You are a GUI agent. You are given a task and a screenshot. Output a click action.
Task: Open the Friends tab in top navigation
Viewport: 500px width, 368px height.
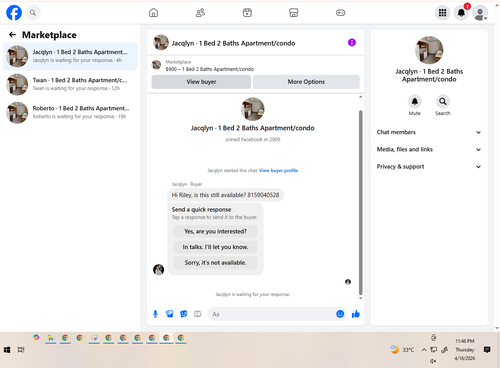pyautogui.click(x=200, y=13)
